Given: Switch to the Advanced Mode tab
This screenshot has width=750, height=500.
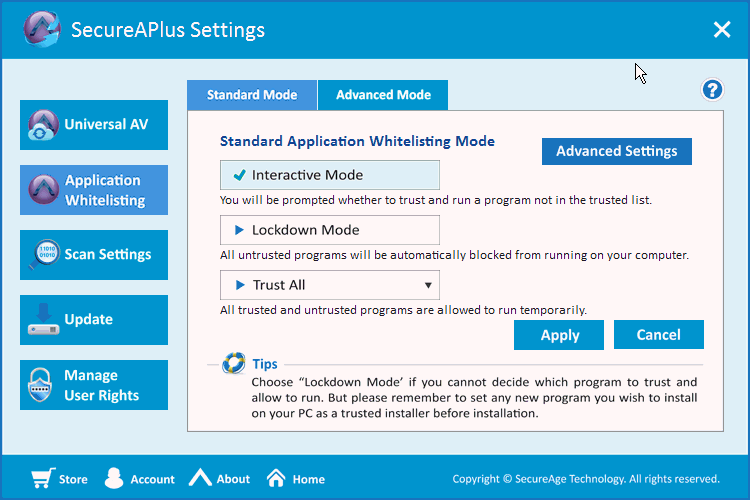Looking at the screenshot, I should (383, 95).
